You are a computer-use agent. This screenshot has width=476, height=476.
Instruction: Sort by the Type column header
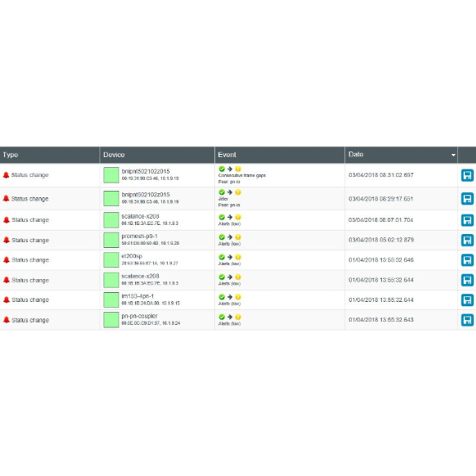[10, 155]
